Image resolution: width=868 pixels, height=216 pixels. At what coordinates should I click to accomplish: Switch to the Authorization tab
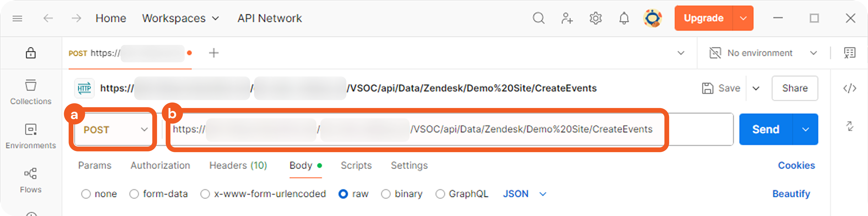(160, 166)
